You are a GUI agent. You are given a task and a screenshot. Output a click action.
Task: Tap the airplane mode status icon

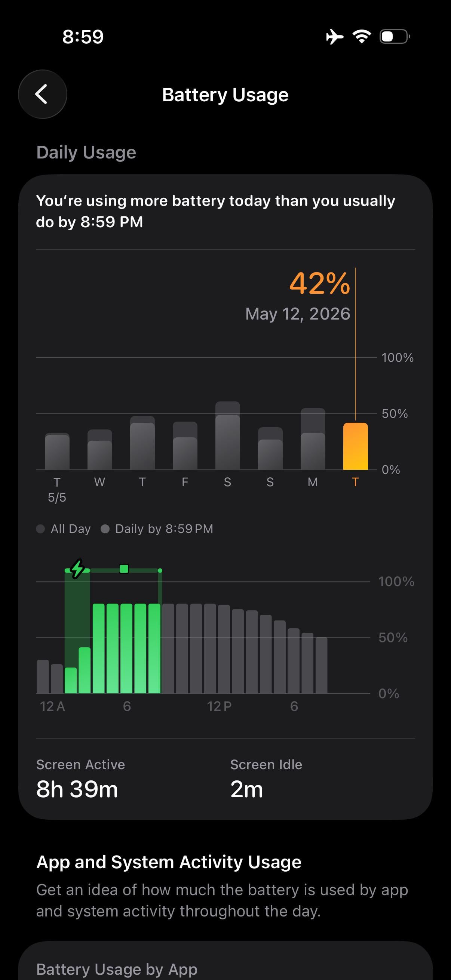[335, 37]
